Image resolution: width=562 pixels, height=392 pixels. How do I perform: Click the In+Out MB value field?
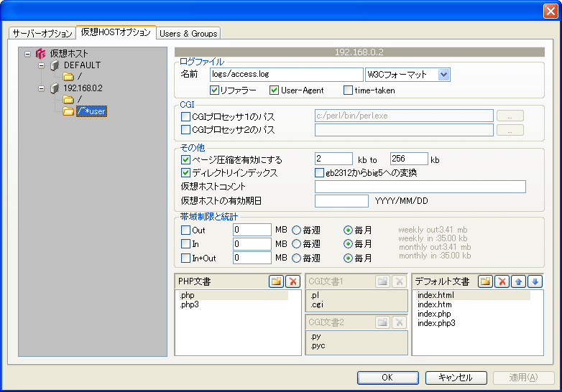click(x=252, y=258)
